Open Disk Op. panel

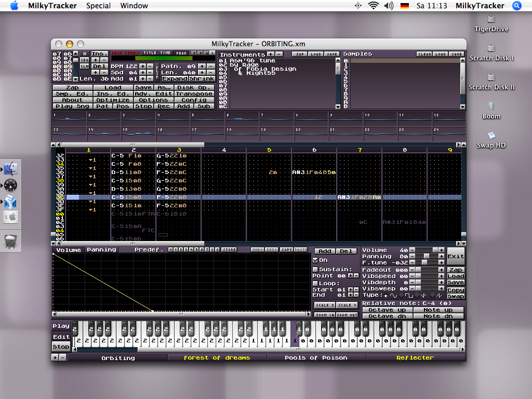[x=194, y=87]
